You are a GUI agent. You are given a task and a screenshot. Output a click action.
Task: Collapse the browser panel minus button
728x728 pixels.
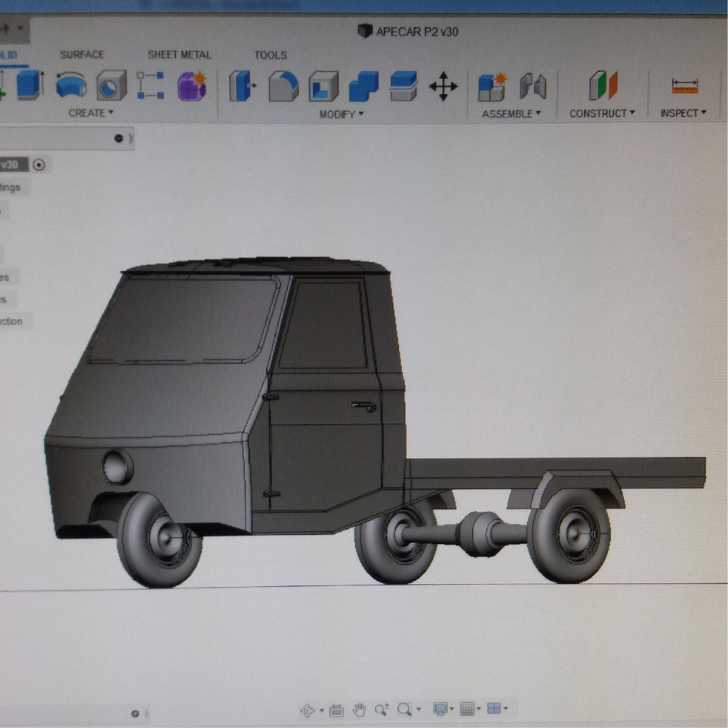click(x=118, y=138)
